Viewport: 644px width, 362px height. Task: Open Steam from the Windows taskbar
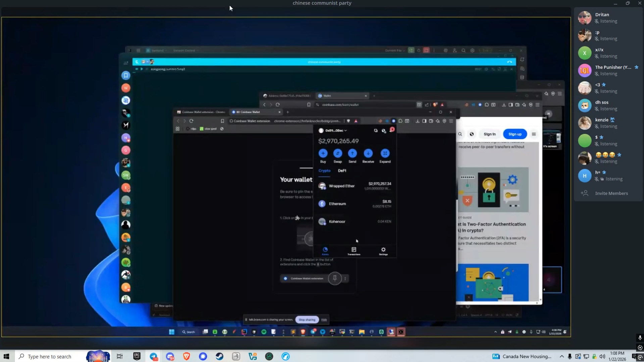219,356
